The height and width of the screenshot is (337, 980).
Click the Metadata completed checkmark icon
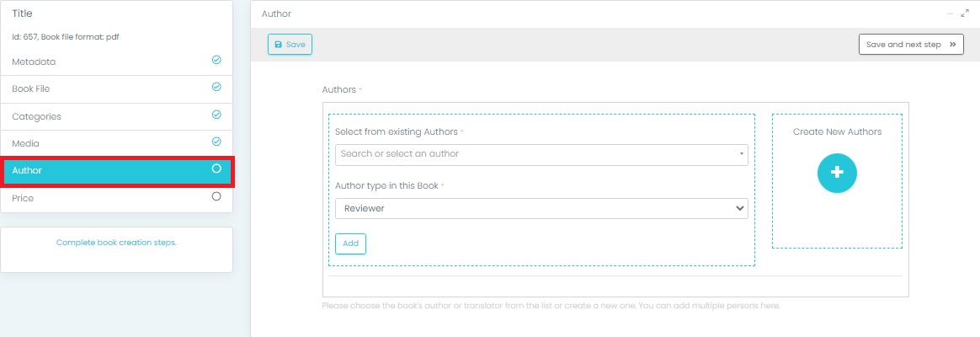pos(216,61)
